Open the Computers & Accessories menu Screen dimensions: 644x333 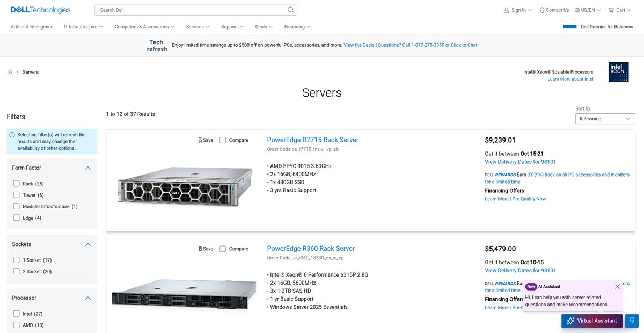[144, 27]
